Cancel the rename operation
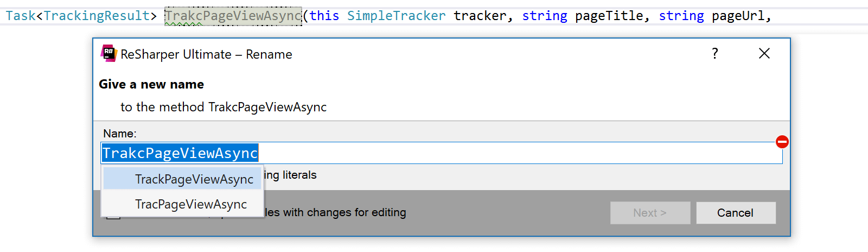This screenshot has width=868, height=252. [x=736, y=213]
